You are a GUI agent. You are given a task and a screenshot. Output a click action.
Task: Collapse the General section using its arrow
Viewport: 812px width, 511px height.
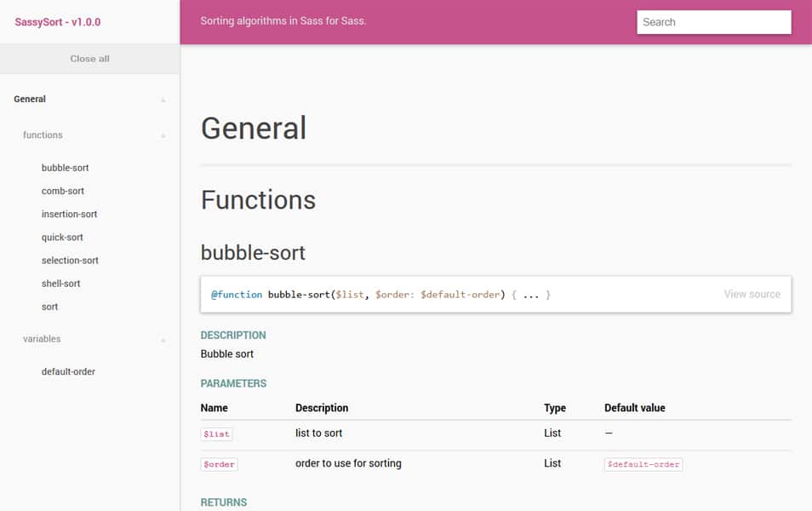(163, 100)
